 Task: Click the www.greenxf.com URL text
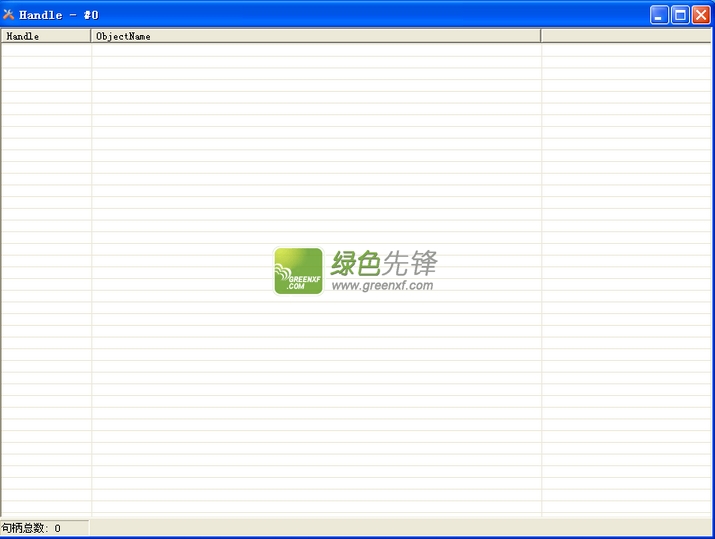click(x=382, y=286)
